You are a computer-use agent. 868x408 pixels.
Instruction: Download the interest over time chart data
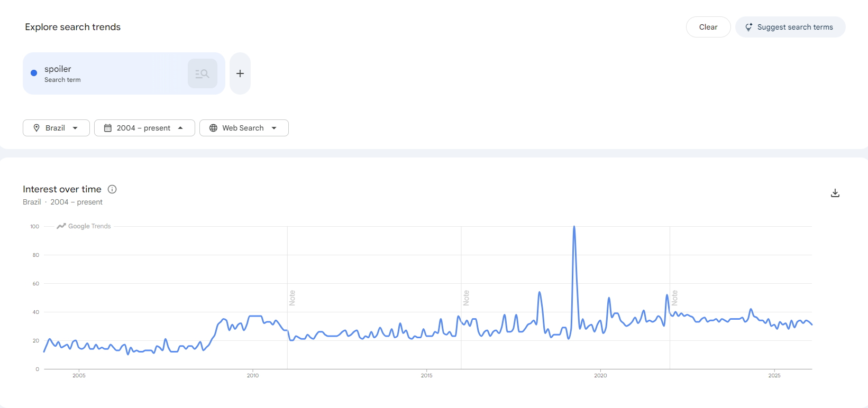pyautogui.click(x=835, y=193)
